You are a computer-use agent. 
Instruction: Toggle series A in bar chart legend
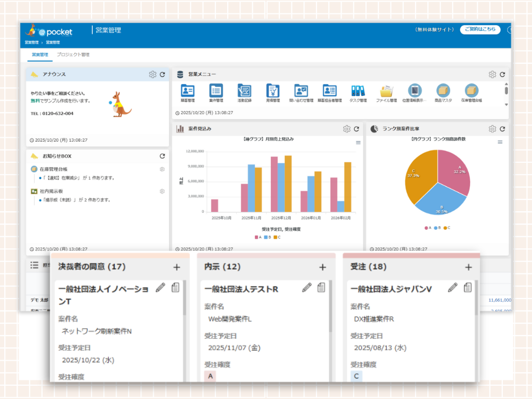pos(258,237)
